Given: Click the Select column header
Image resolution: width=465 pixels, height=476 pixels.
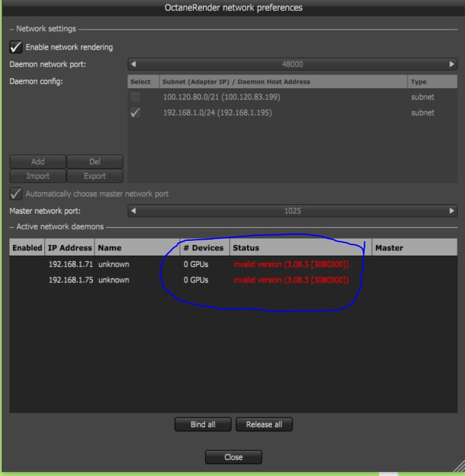Looking at the screenshot, I should tap(143, 81).
